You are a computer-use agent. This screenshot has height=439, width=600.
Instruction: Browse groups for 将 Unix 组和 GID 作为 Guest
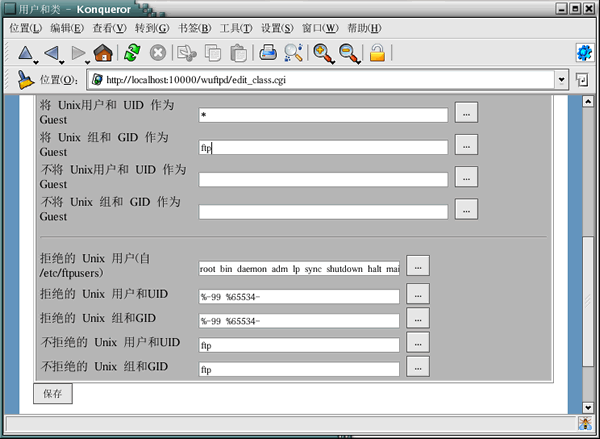(x=466, y=145)
